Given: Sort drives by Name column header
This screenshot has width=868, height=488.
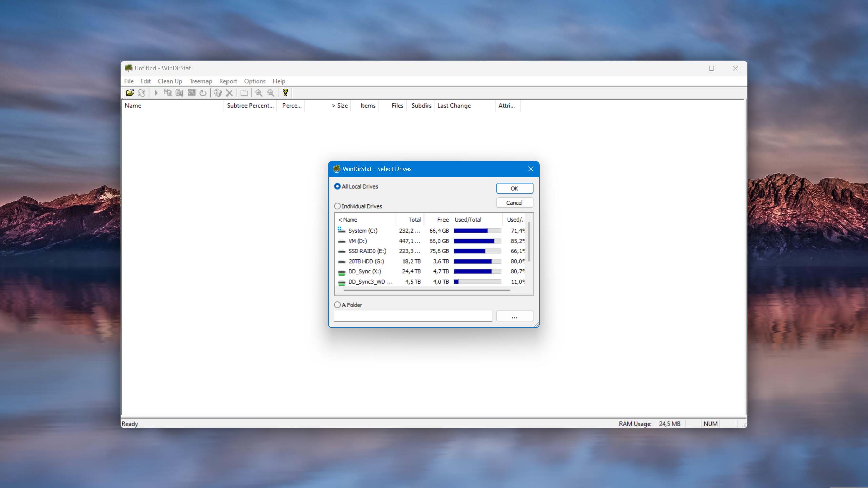Looking at the screenshot, I should point(365,220).
